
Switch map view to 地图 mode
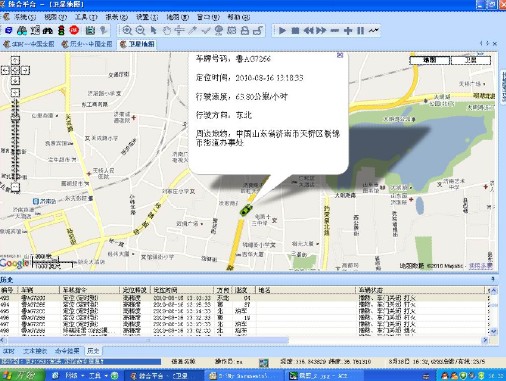tap(430, 60)
